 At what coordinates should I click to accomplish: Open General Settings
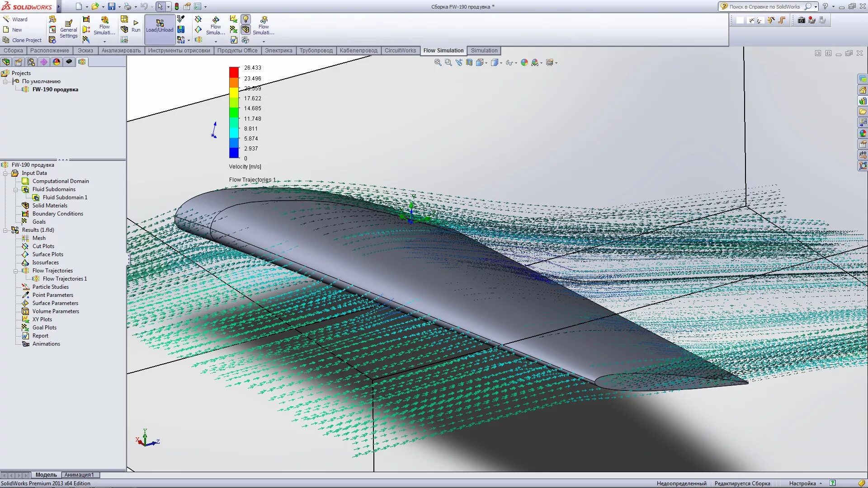pyautogui.click(x=68, y=29)
